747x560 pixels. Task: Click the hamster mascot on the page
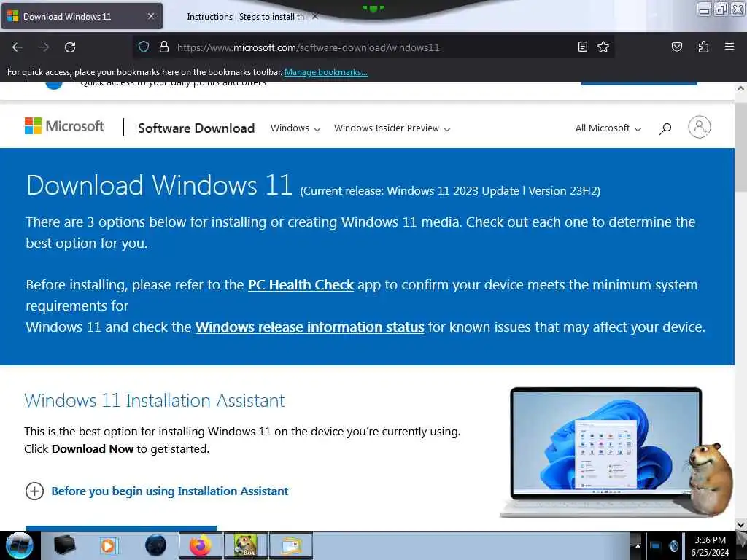tap(709, 480)
